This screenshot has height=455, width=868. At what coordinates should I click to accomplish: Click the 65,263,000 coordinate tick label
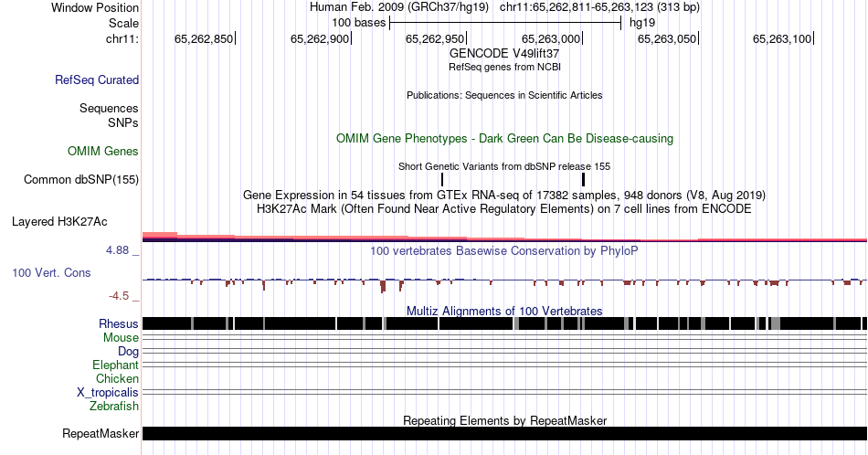(551, 38)
